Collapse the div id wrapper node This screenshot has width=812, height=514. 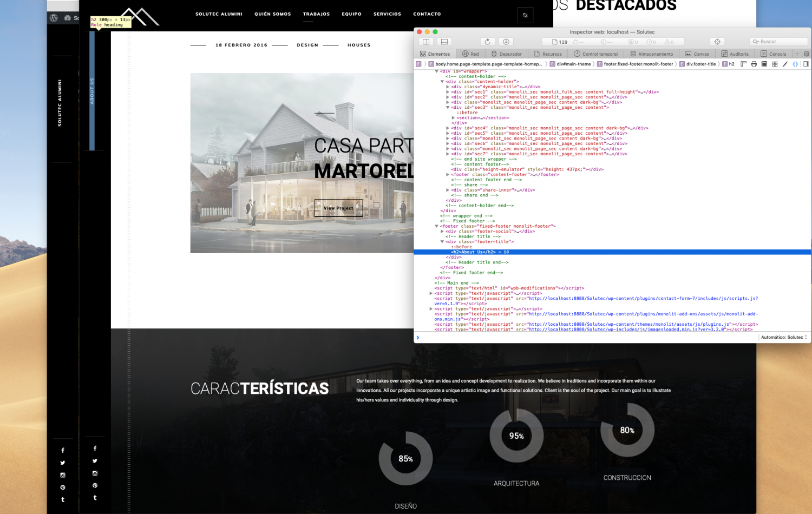(x=437, y=71)
